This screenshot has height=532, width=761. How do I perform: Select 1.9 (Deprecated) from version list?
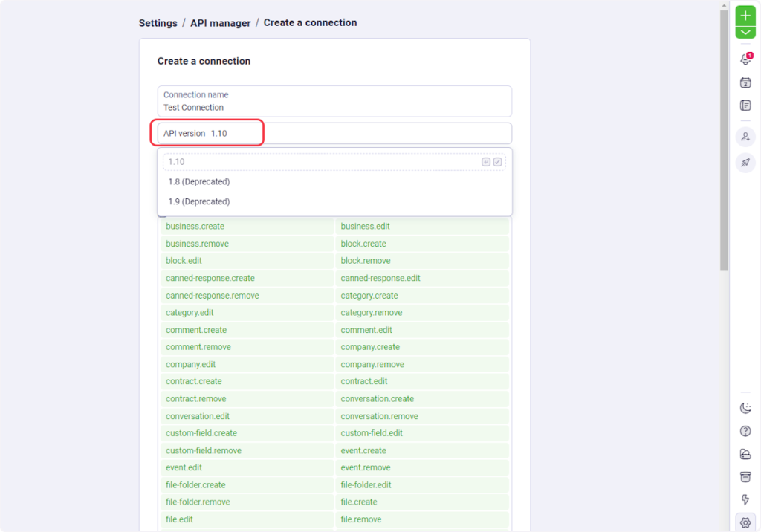(199, 202)
